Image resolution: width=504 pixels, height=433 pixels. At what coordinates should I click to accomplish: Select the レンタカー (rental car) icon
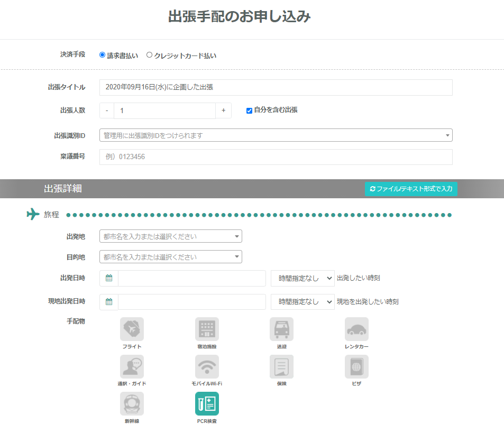coord(356,329)
